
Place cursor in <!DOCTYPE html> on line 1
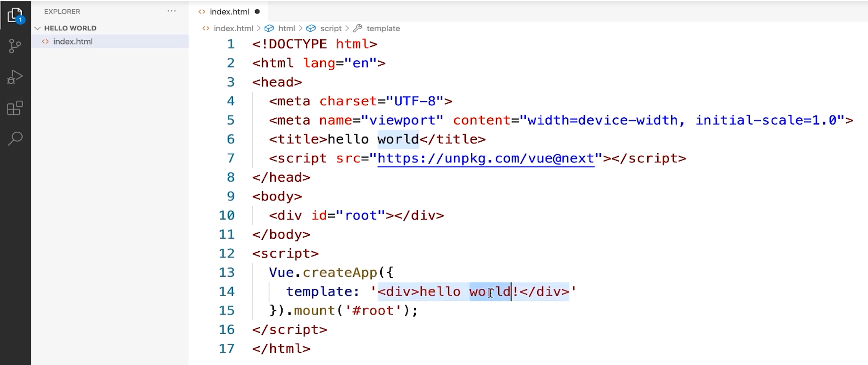coord(315,44)
